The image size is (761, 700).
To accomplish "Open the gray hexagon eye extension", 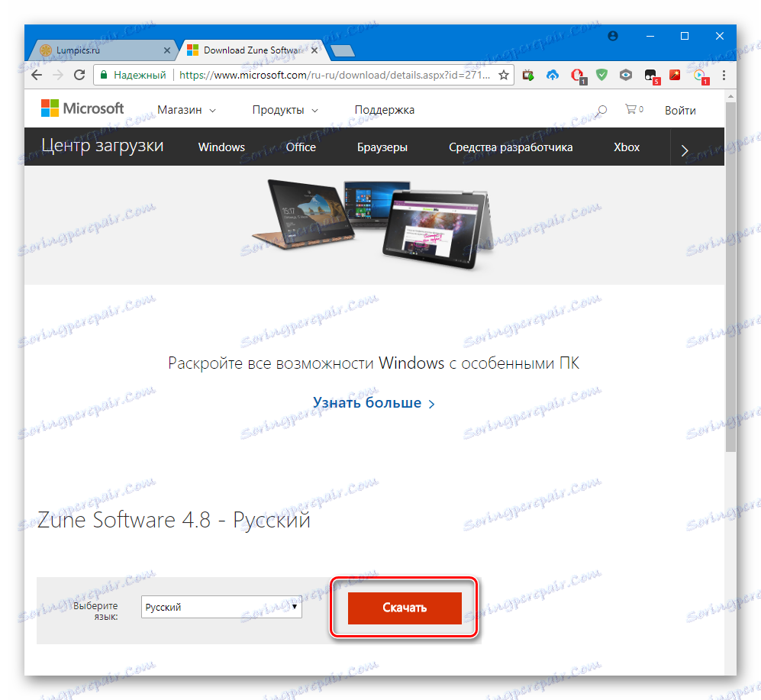I will 626,76.
